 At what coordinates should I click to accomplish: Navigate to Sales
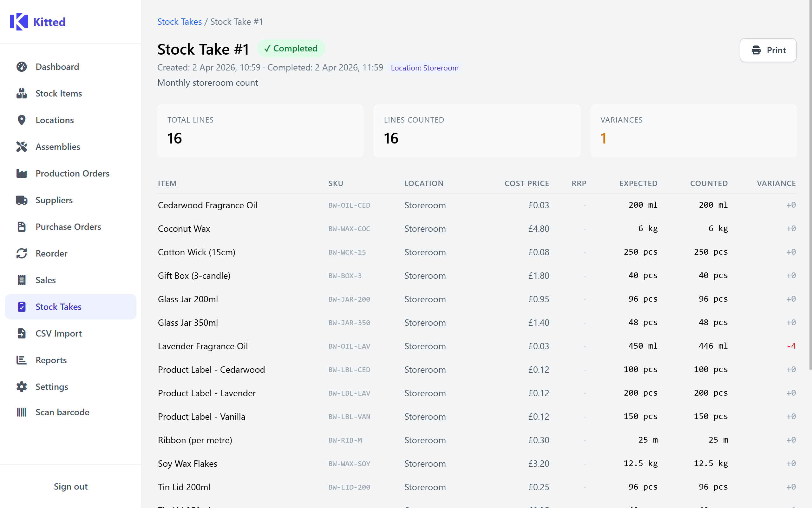[x=71, y=280]
